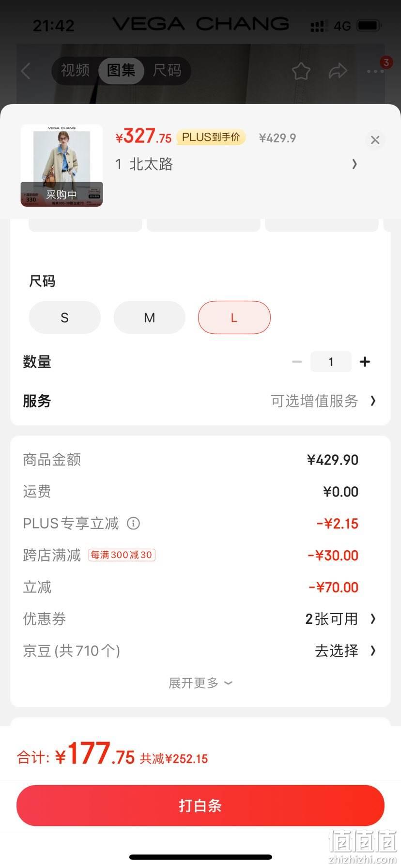Select size L
The height and width of the screenshot is (868, 401).
(234, 317)
